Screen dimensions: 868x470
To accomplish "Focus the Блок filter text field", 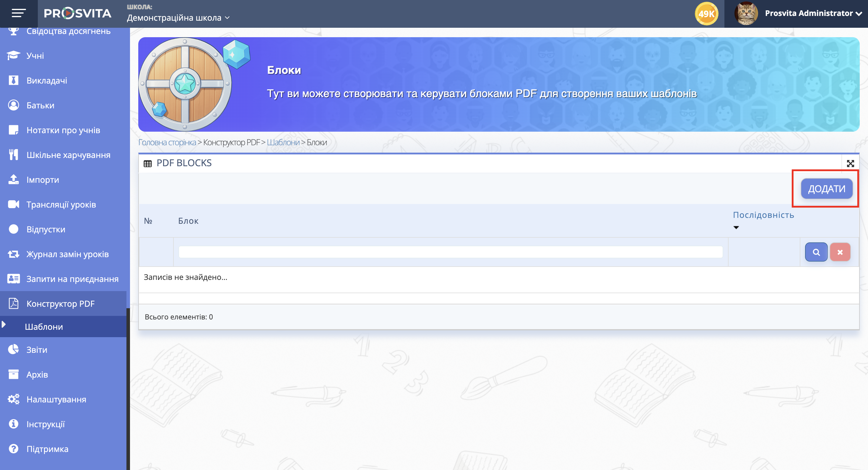I will tap(450, 252).
